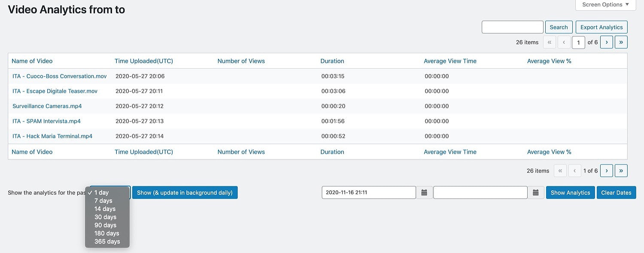Image resolution: width=644 pixels, height=253 pixels.
Task: Open the Surveillance Cameras.mp4 video link
Action: pyautogui.click(x=47, y=106)
